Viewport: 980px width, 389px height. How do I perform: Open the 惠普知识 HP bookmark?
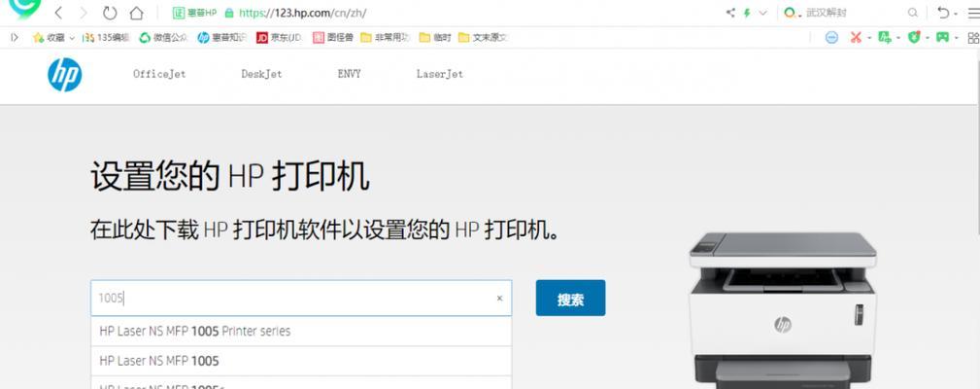pyautogui.click(x=221, y=38)
